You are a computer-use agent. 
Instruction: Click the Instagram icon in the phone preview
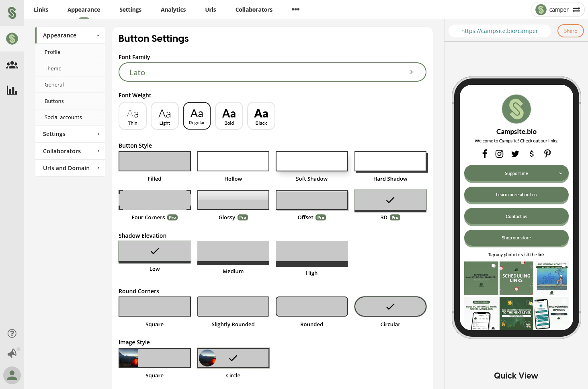pos(499,153)
